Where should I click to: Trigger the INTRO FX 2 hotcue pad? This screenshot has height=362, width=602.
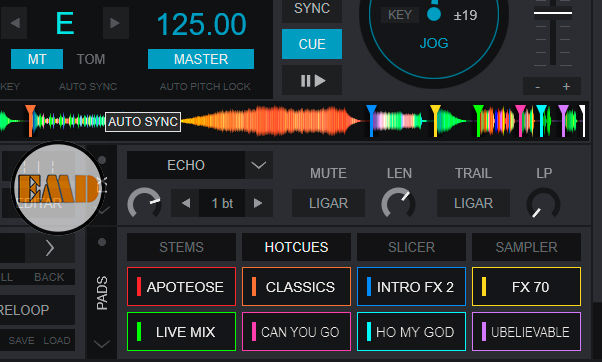(x=411, y=287)
